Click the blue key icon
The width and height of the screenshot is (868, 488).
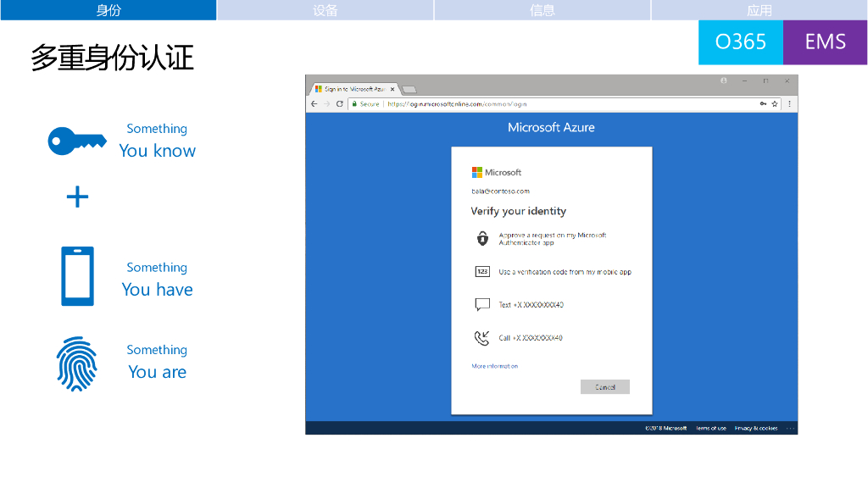point(77,141)
